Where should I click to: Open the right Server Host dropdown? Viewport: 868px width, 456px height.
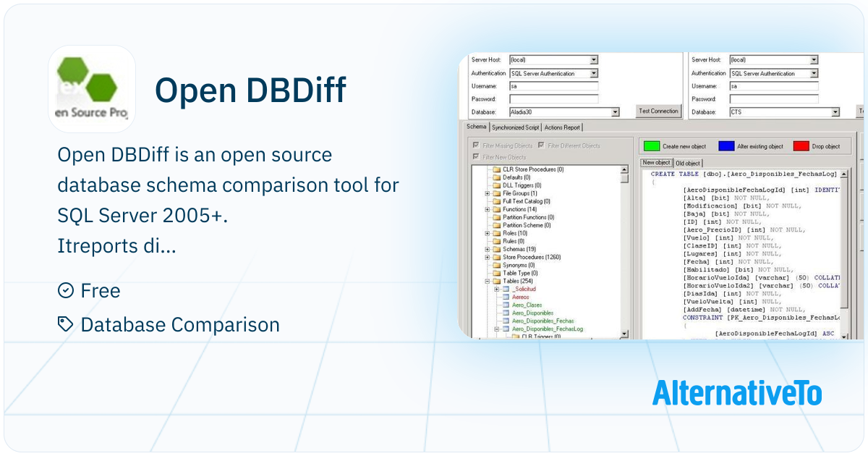tap(814, 60)
